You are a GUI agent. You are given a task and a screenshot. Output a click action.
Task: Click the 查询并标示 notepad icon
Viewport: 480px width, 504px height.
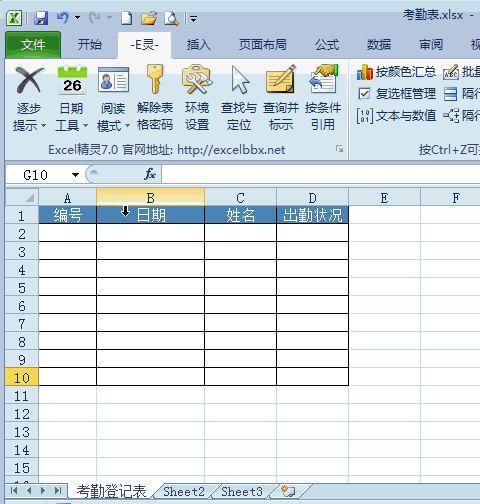[x=281, y=98]
